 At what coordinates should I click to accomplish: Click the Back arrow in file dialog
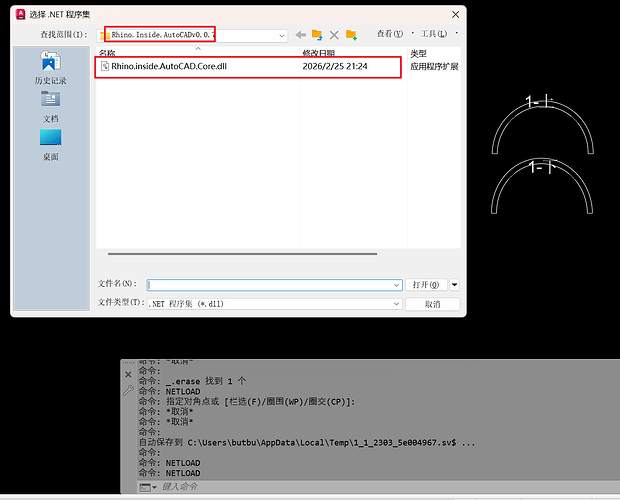pyautogui.click(x=301, y=35)
